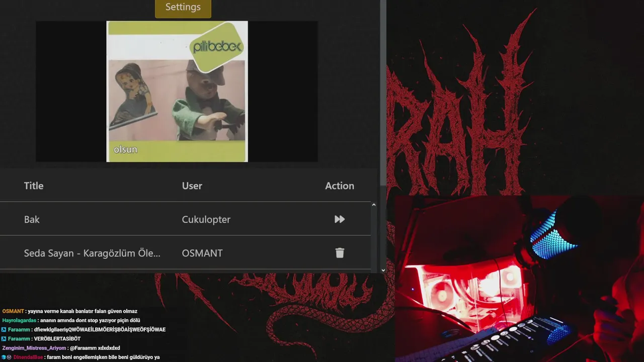Click OSMANT username in the chat
Screen dimensions: 644x362
click(x=13, y=311)
